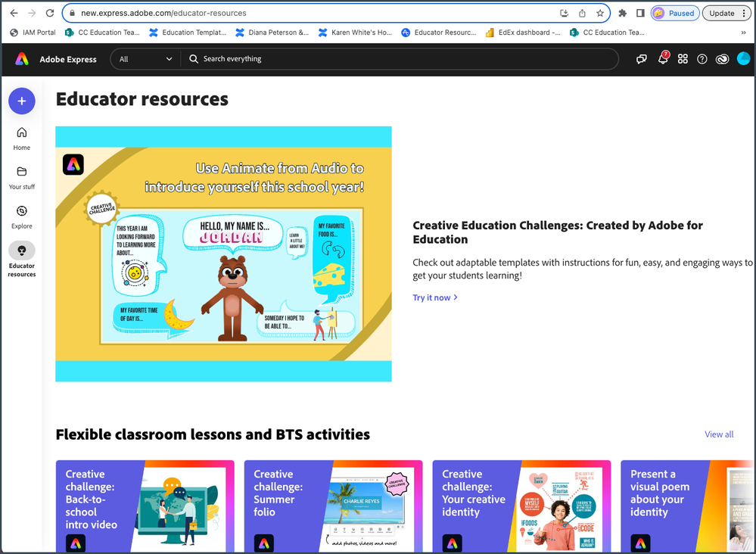The image size is (756, 554).
Task: Open the All search category dropdown
Action: pos(145,58)
